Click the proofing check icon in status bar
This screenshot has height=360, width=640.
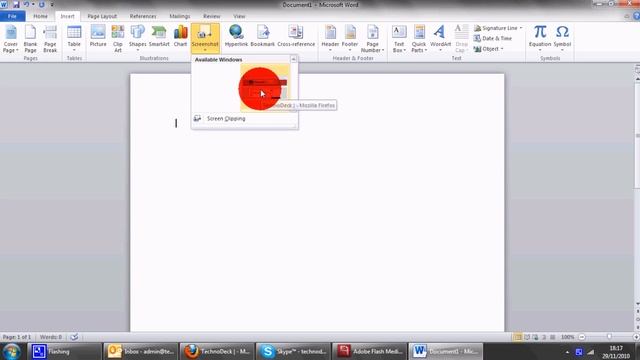(74, 337)
